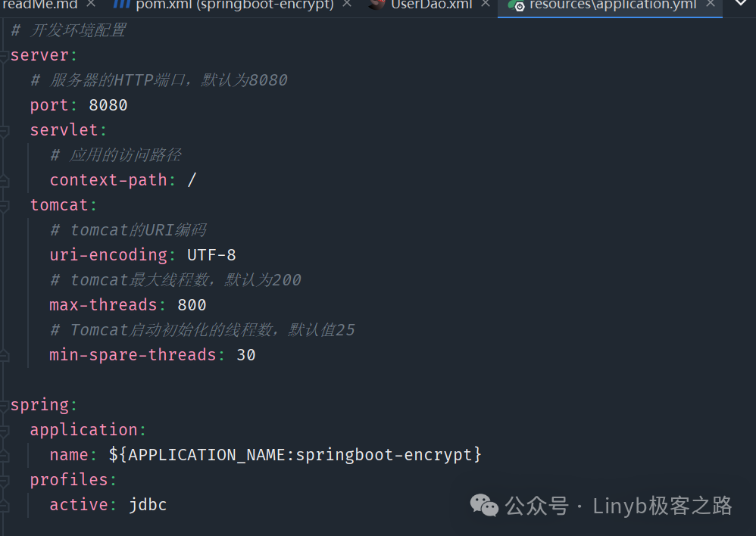This screenshot has width=756, height=536.
Task: Open the hidden tabs dropdown chevron
Action: point(741,4)
